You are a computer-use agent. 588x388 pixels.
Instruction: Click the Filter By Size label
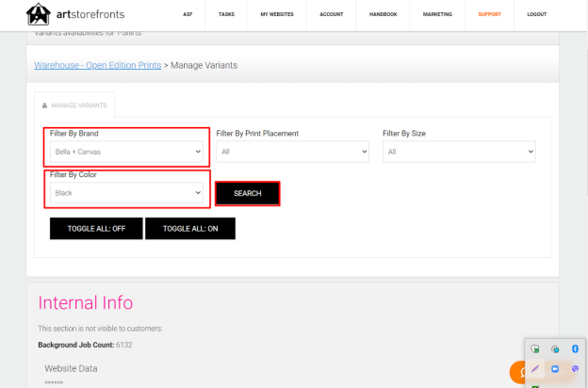click(x=404, y=134)
